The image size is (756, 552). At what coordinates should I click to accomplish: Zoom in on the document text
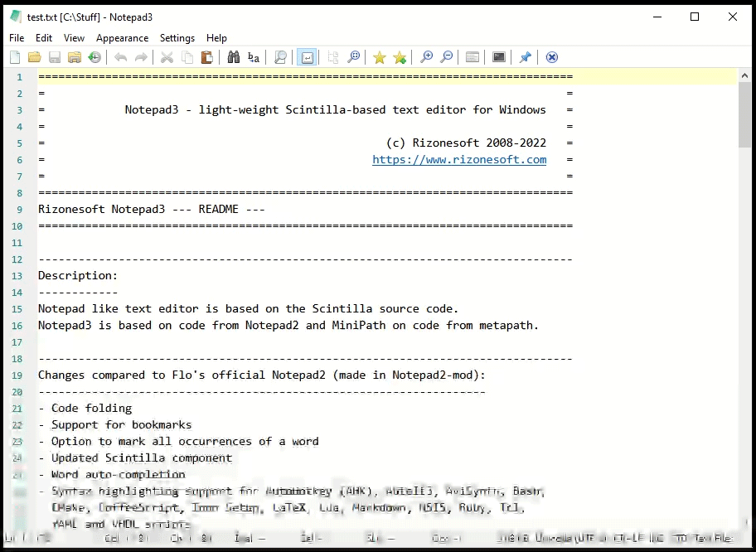click(426, 56)
